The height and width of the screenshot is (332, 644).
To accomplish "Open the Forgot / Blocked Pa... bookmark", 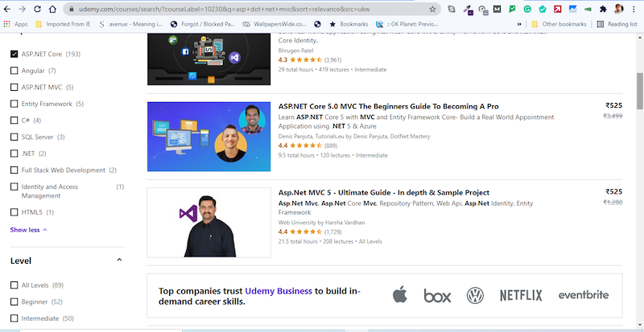I will 203,24.
